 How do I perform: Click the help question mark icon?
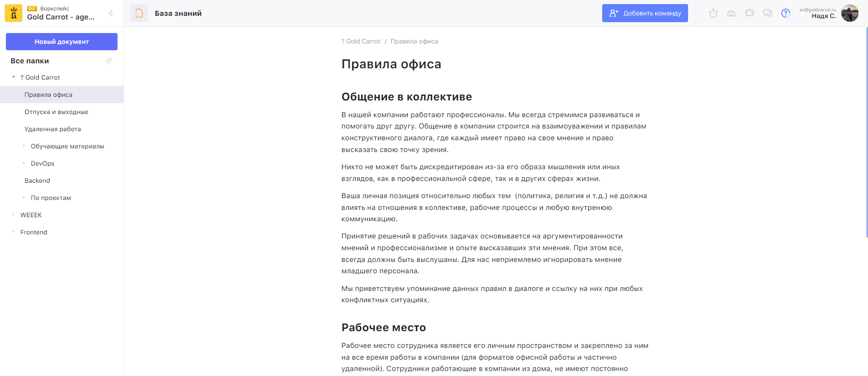pos(786,13)
